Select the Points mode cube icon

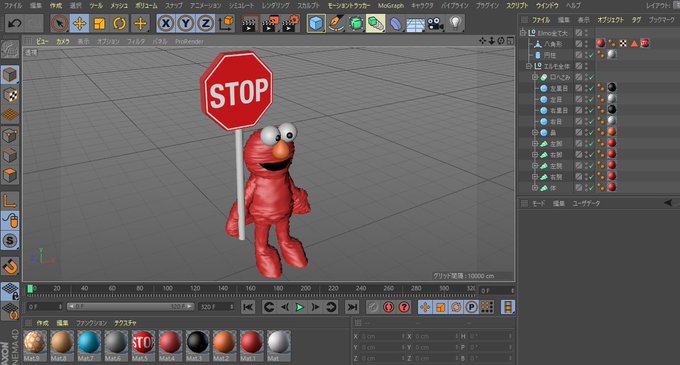point(10,136)
